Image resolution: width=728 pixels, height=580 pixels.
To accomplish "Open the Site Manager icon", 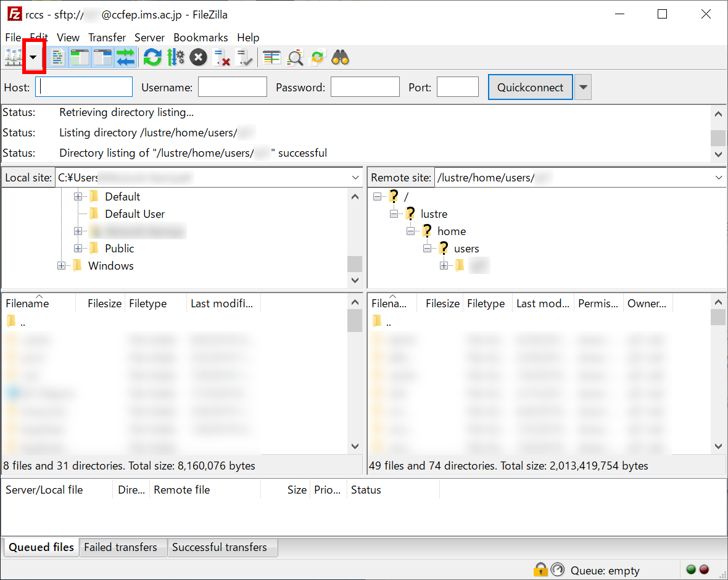I will pyautogui.click(x=14, y=57).
